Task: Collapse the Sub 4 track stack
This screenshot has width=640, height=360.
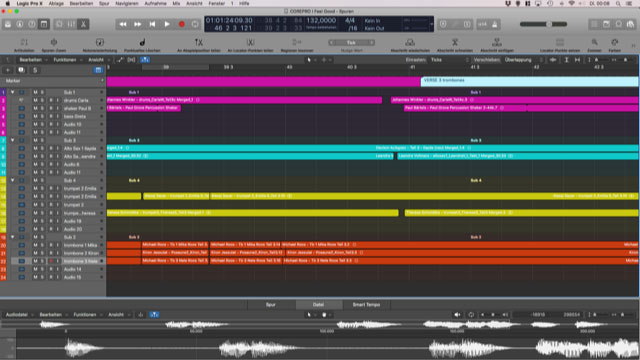Action: click(12, 180)
